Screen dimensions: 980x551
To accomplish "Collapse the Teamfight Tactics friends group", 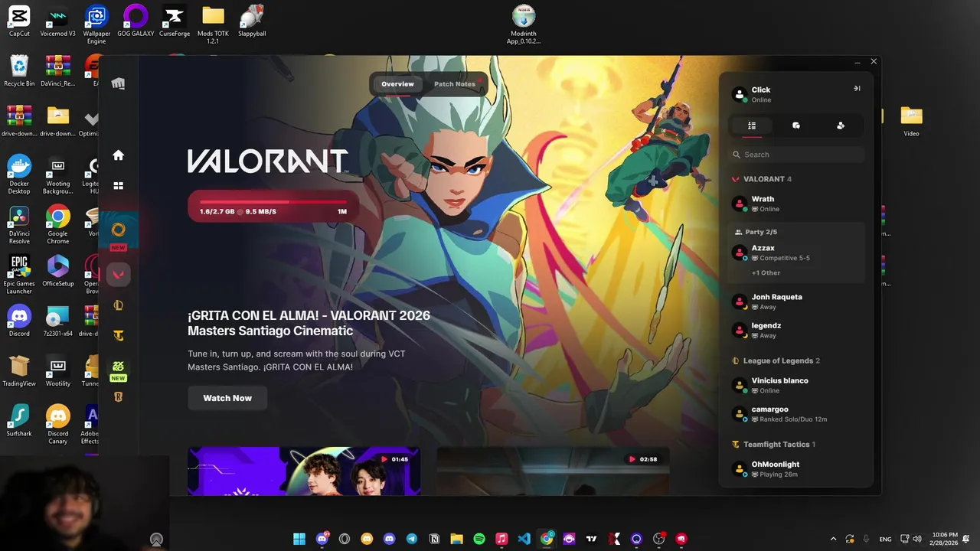I will [x=773, y=444].
